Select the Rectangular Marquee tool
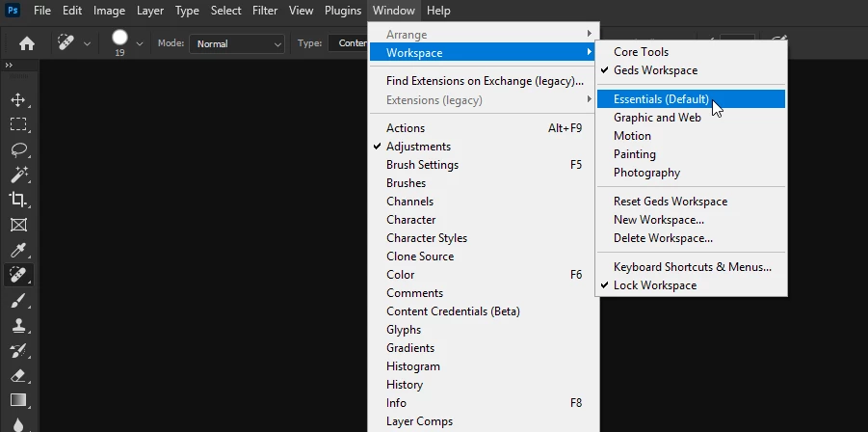 click(18, 124)
